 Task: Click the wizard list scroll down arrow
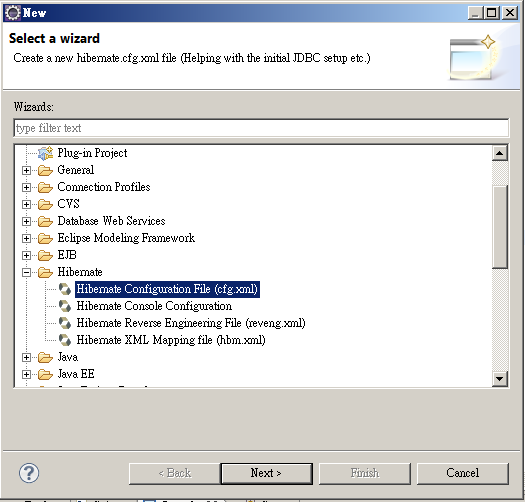pyautogui.click(x=500, y=379)
